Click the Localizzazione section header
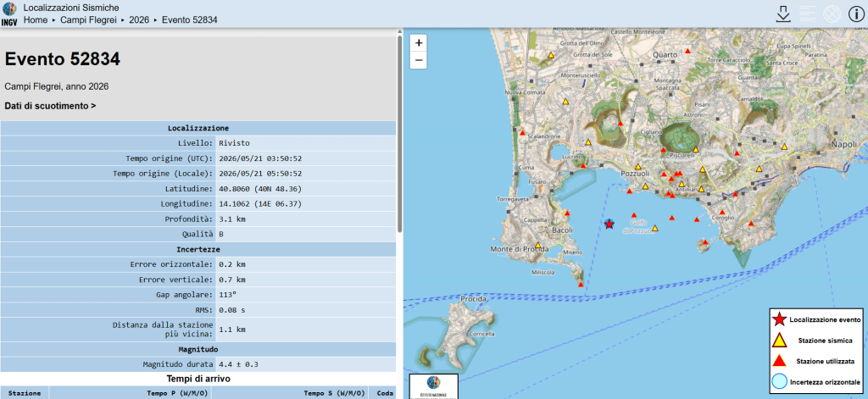 (198, 128)
